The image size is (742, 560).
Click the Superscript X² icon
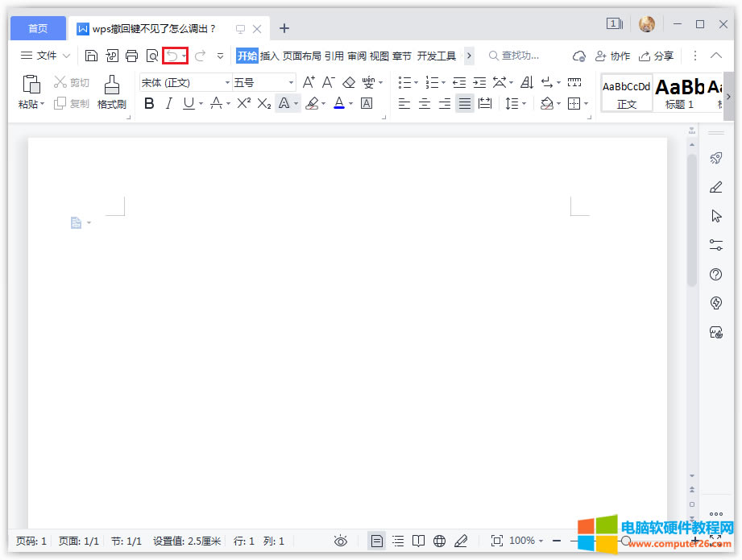(x=243, y=103)
